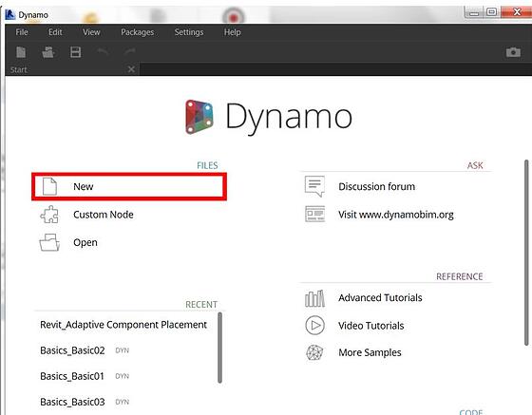
Task: Click the start page vertical scrollbar
Action: (526, 253)
